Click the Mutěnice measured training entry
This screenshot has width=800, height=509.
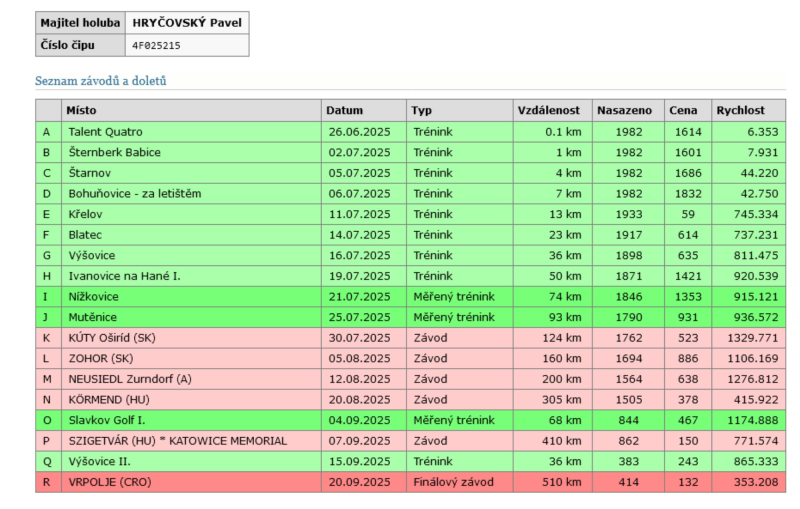click(x=92, y=317)
